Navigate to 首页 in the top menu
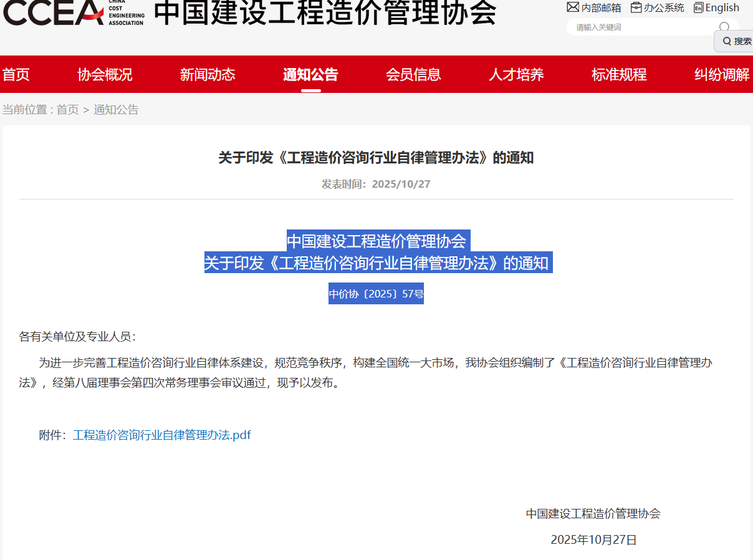 click(x=16, y=74)
